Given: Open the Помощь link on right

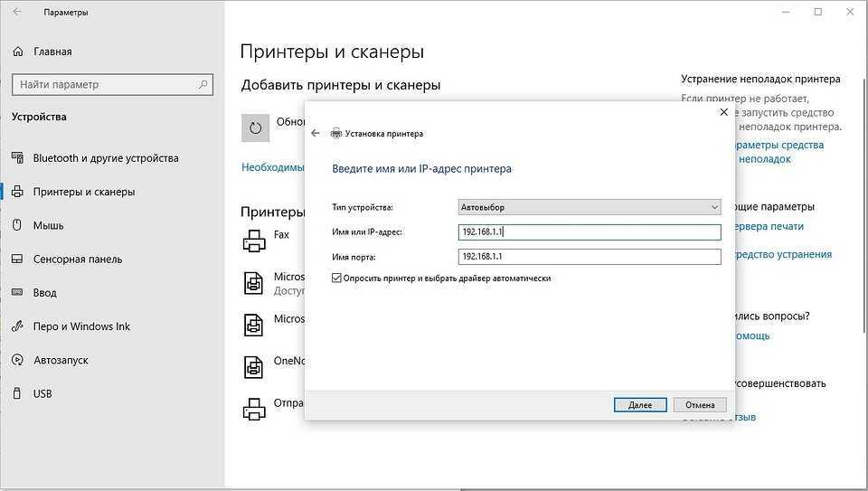Looking at the screenshot, I should pos(752,335).
